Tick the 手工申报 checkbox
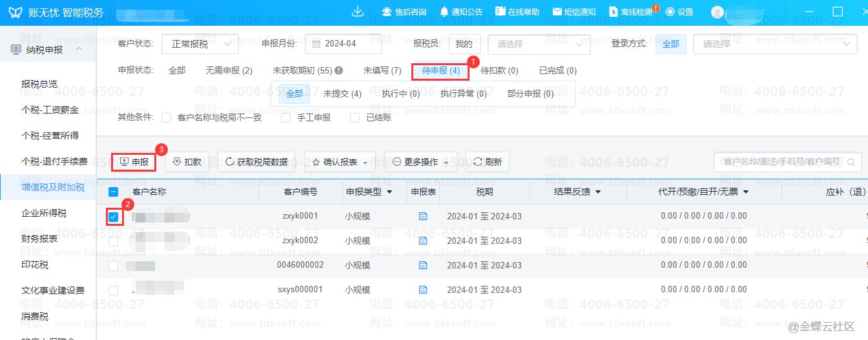The width and height of the screenshot is (868, 340). point(286,117)
